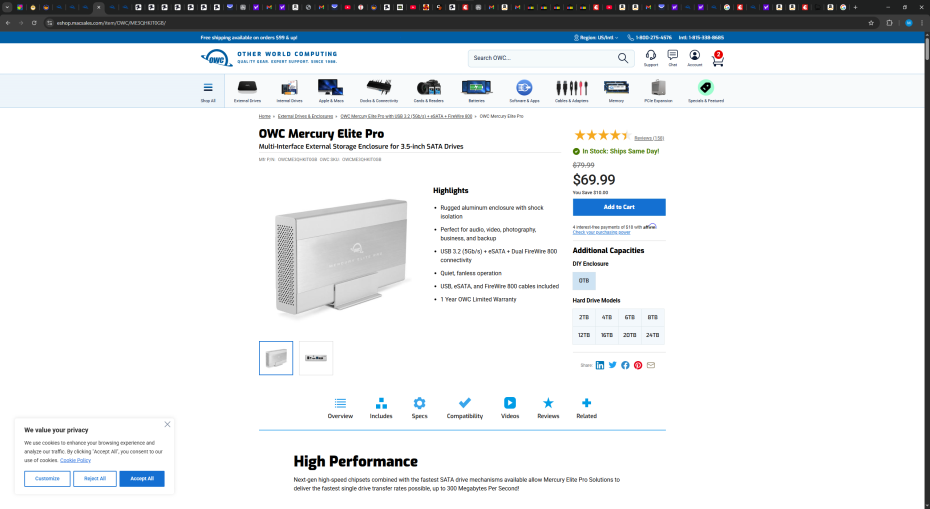Click Reject All cookies button
The image size is (930, 509).
(95, 479)
